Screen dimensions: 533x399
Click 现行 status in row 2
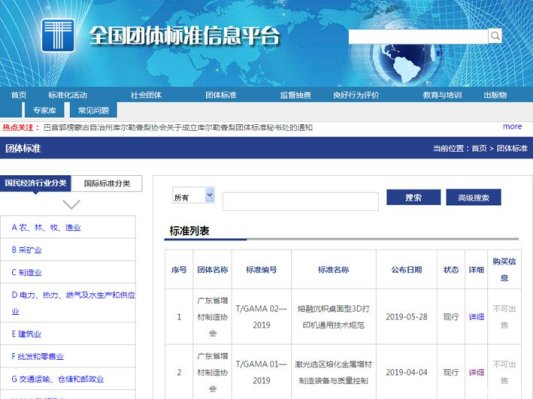click(x=451, y=372)
